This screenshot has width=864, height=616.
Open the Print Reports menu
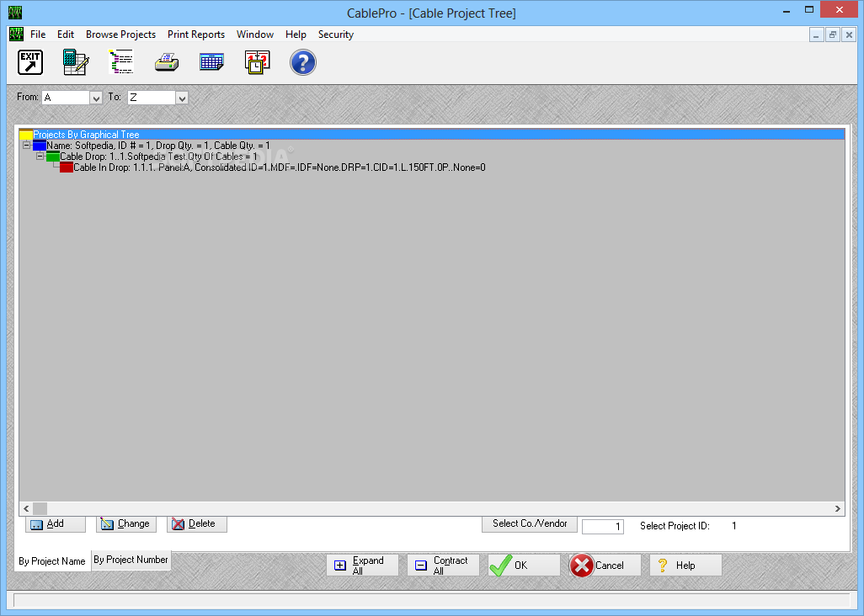click(x=196, y=35)
